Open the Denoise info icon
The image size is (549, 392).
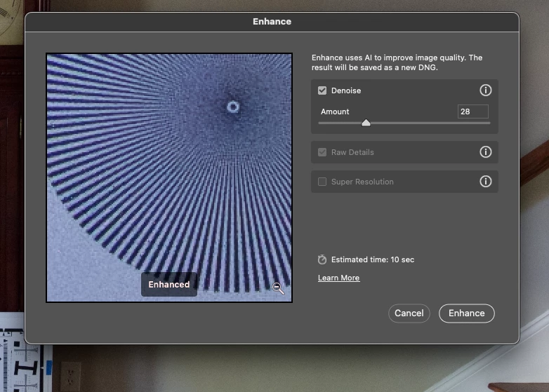485,90
